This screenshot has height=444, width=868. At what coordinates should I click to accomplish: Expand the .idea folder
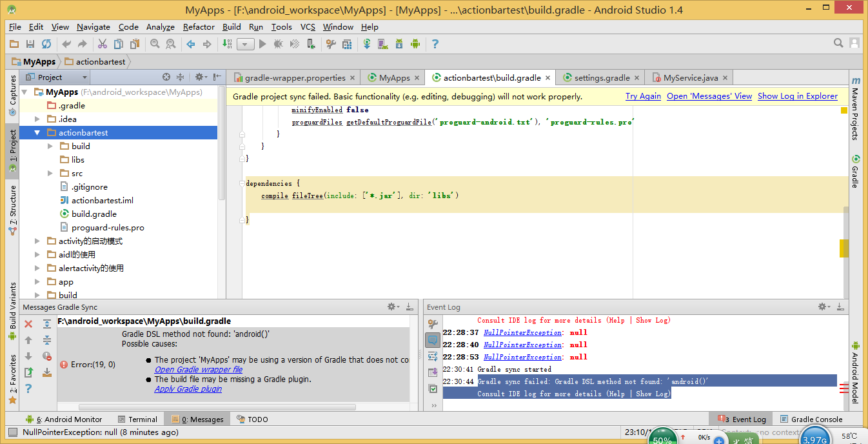[38, 119]
